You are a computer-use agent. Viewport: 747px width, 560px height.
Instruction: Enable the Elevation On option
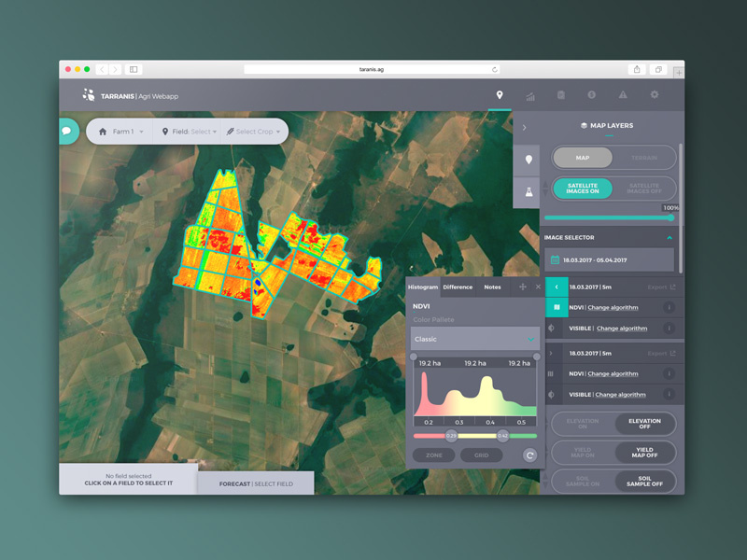(583, 425)
